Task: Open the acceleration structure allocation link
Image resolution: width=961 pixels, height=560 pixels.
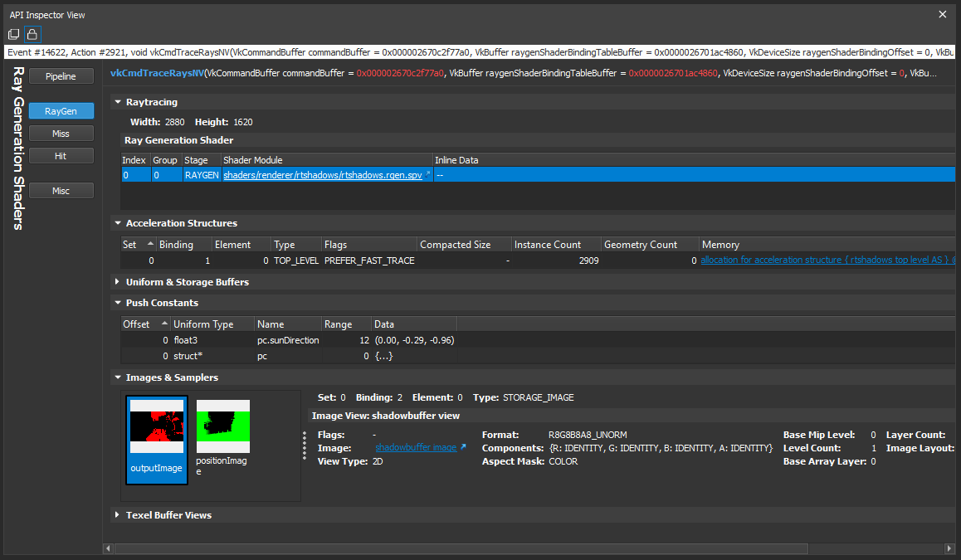Action: click(x=827, y=260)
